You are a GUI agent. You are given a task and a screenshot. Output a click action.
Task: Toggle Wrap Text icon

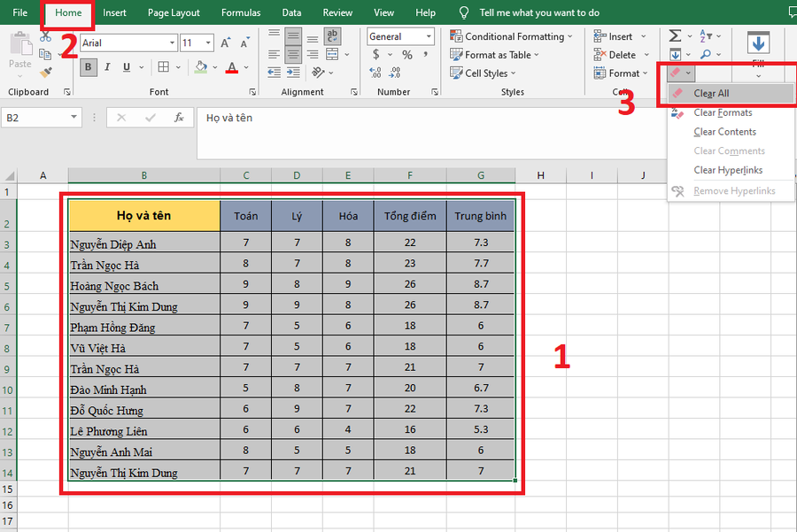pyautogui.click(x=332, y=35)
